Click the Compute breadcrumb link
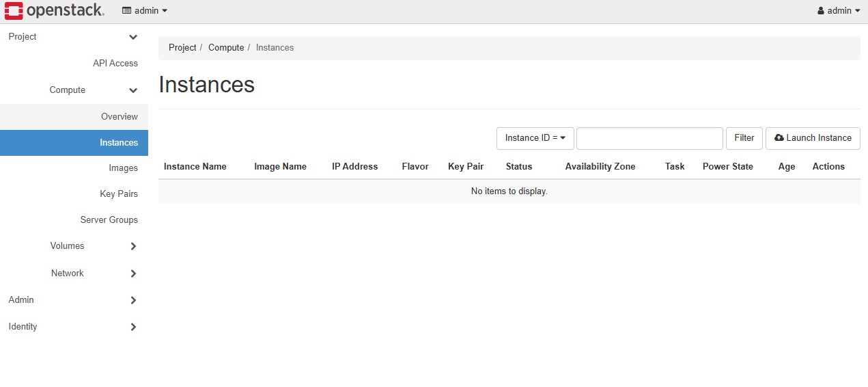This screenshot has height=387, width=868. point(225,48)
